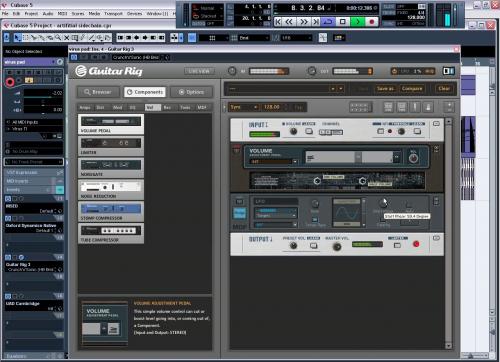The width and height of the screenshot is (500, 362).
Task: Toggle the LFO module's bright blue button
Action: [239, 213]
